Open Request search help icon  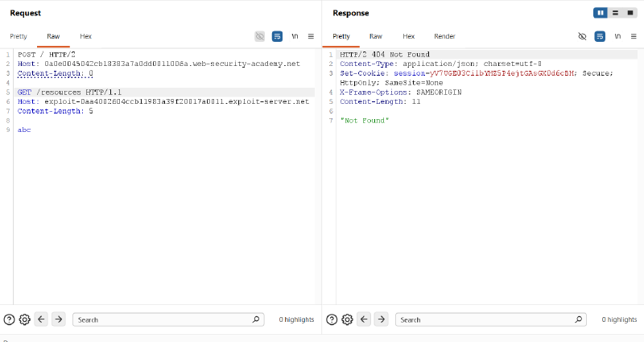tap(9, 319)
